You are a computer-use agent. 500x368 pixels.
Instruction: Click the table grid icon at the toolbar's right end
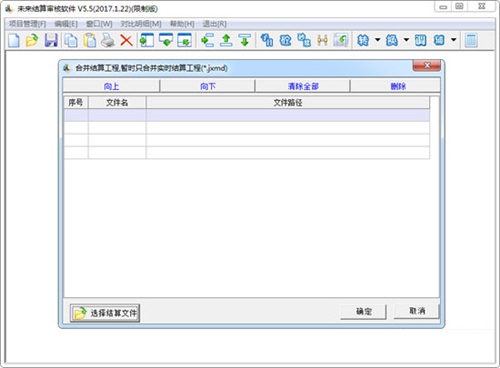471,40
